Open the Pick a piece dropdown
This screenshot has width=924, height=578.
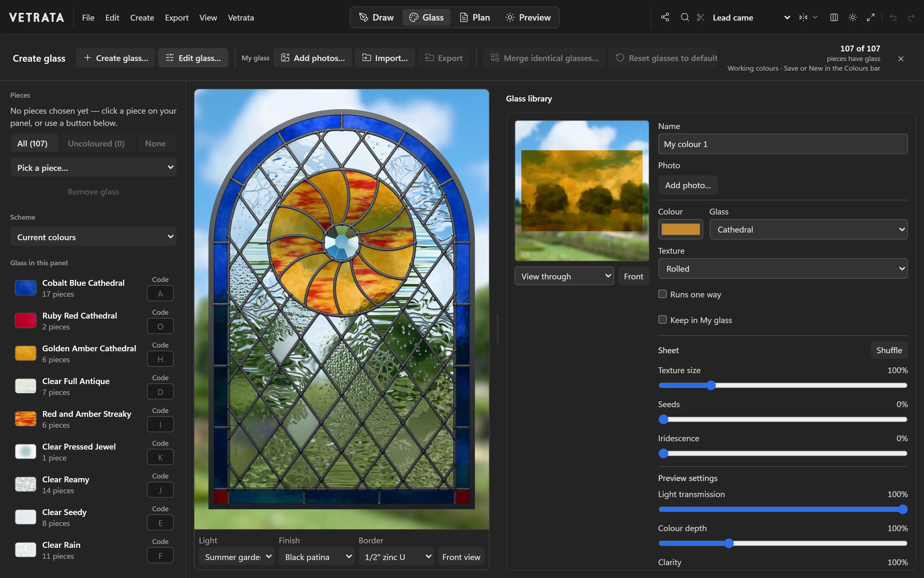tap(93, 167)
